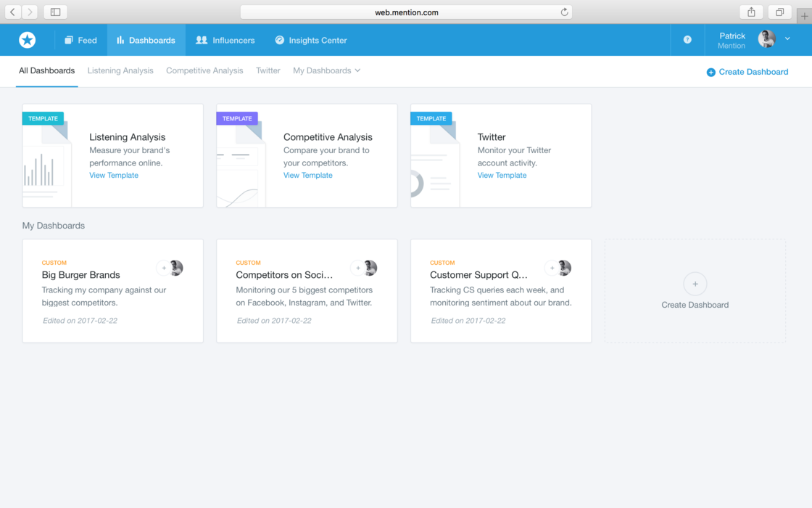Click the browser page reload icon
Screen dimensions: 812x508
point(564,12)
